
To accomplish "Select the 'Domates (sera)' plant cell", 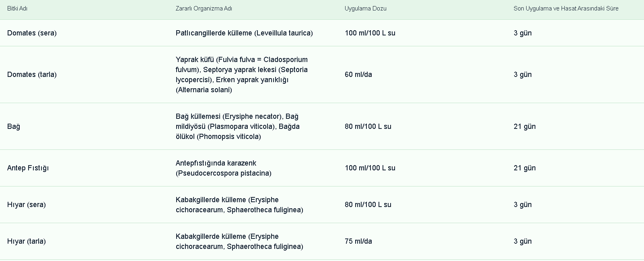I will pyautogui.click(x=32, y=33).
